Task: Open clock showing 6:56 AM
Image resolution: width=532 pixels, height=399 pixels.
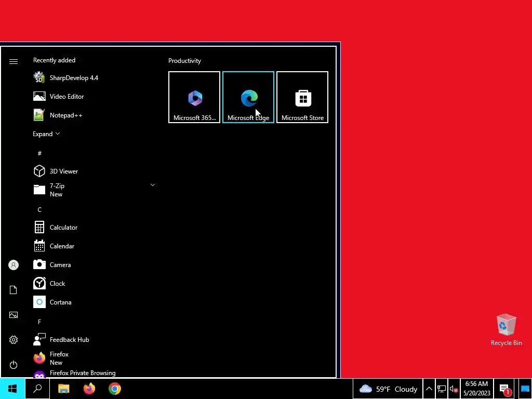Action: coord(477,389)
